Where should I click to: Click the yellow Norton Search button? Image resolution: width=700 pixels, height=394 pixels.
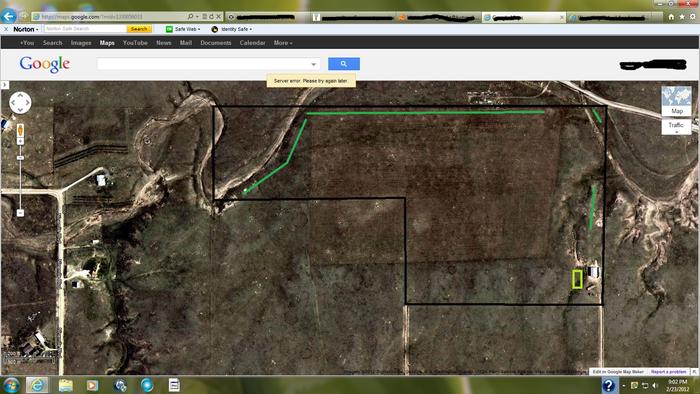click(139, 29)
